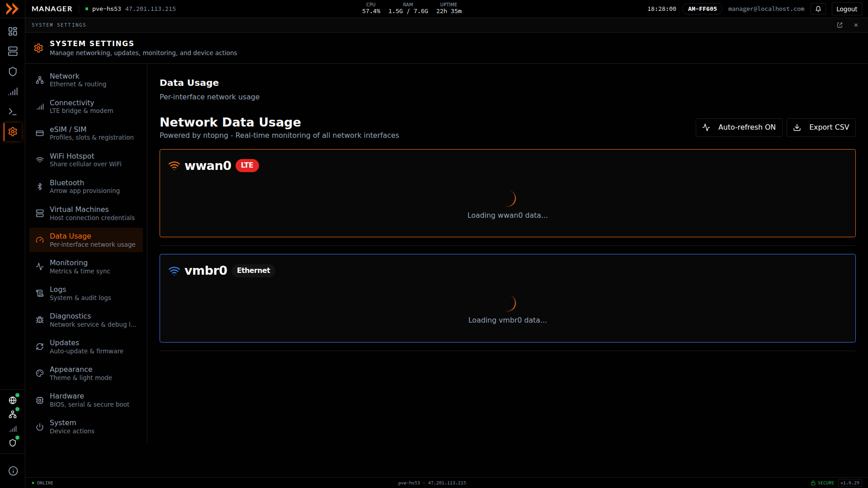This screenshot has height=488, width=868.
Task: Select the orange settings gear in left rail
Action: 13,131
